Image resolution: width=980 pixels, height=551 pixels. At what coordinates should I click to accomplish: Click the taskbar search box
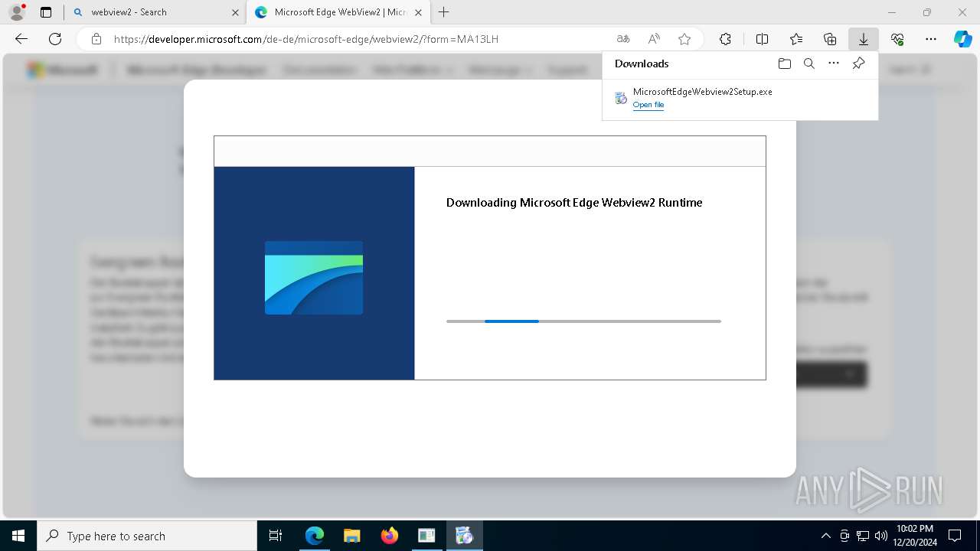147,536
